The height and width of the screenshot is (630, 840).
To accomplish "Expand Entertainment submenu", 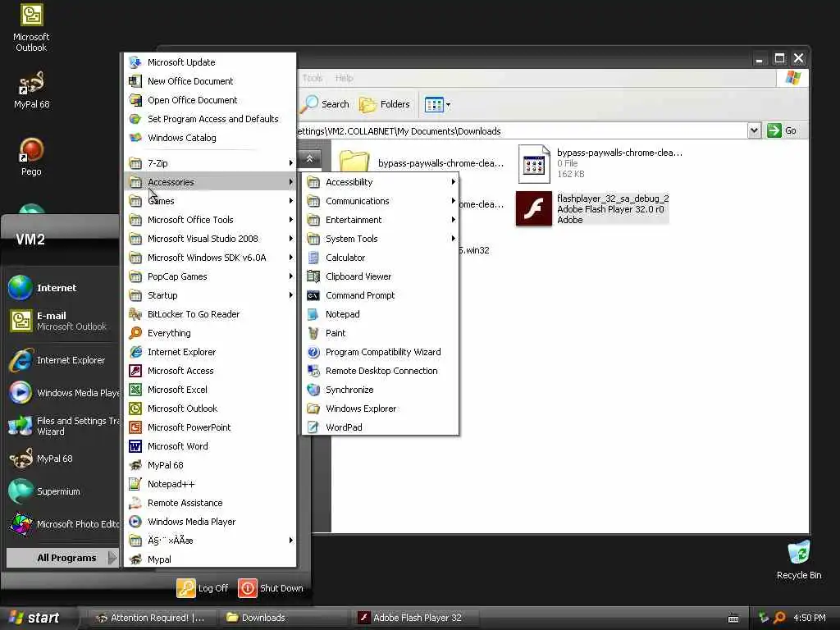I will pyautogui.click(x=381, y=220).
